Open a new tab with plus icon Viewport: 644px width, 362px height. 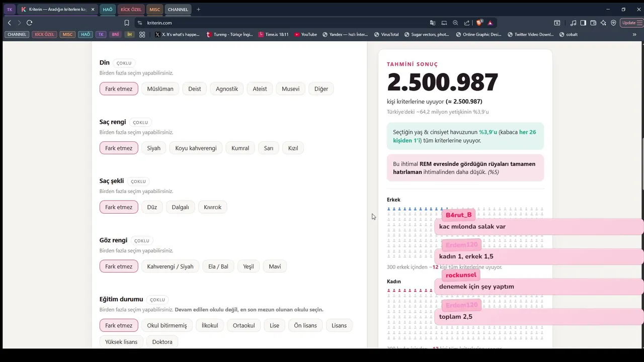coord(198,10)
